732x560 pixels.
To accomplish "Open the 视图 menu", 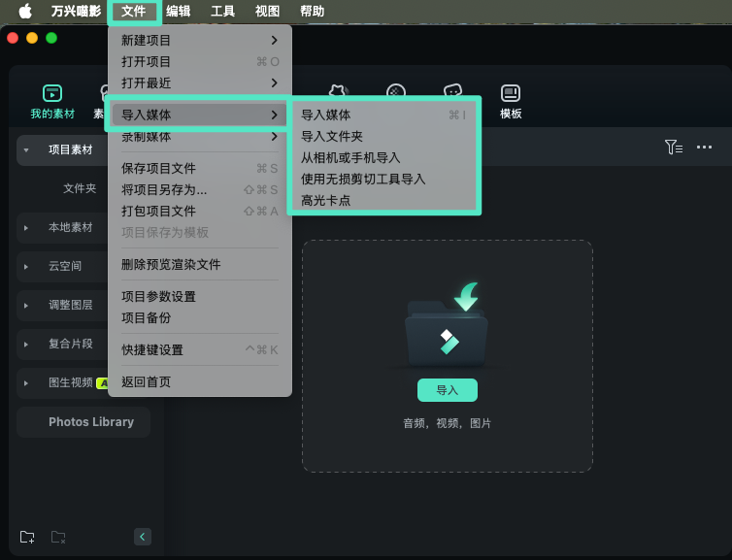I will pos(268,11).
